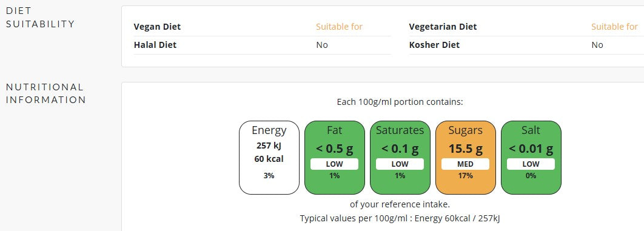Click the LOW badge in Salt tile
Viewport: 644px width, 231px height.
point(531,164)
